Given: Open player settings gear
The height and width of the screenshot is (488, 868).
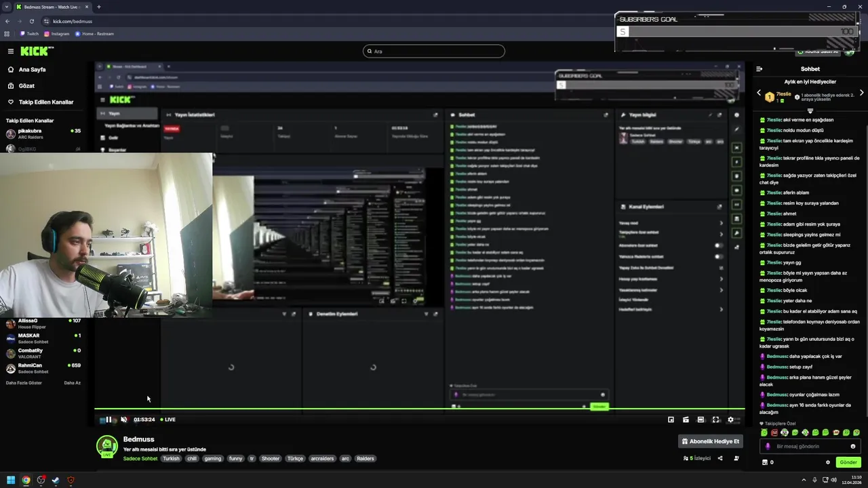Looking at the screenshot, I should point(730,420).
